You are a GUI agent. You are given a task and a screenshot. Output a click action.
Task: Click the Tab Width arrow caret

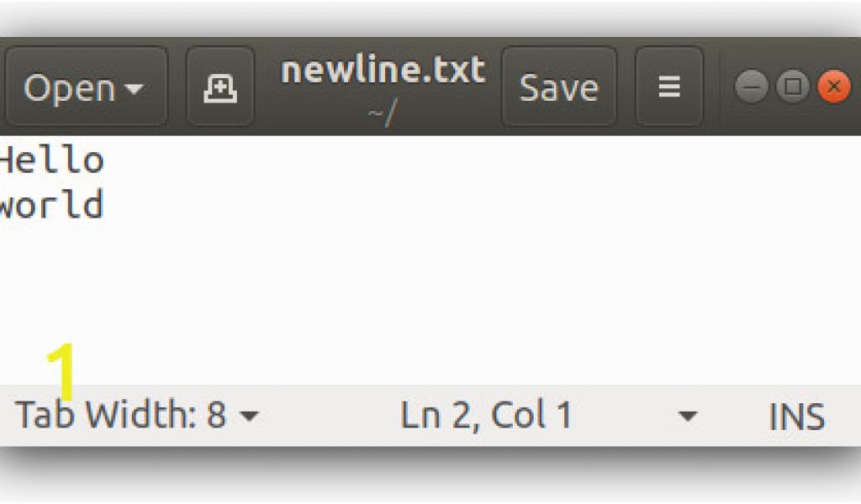pos(250,416)
